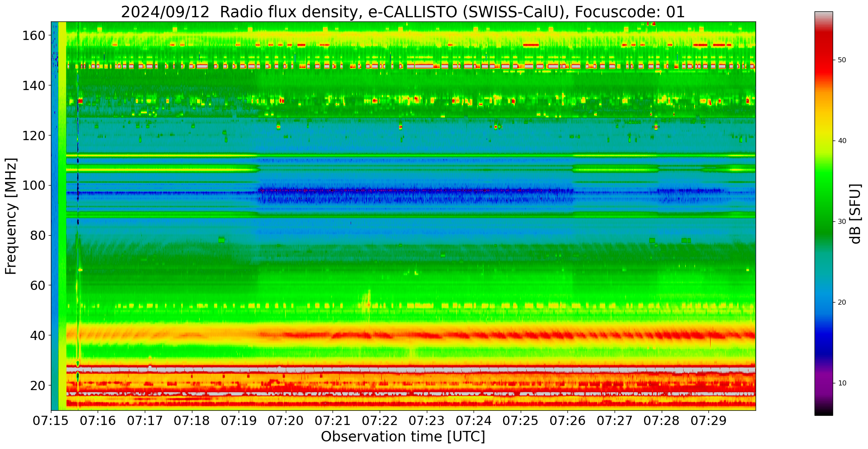Click the 120 frequency tick label
The width and height of the screenshot is (868, 449).
34,135
